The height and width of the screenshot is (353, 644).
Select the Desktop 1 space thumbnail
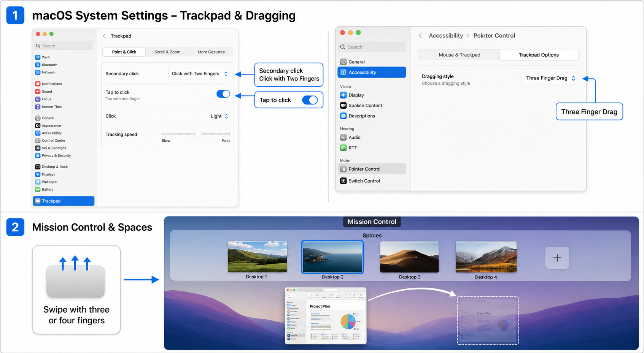click(257, 257)
